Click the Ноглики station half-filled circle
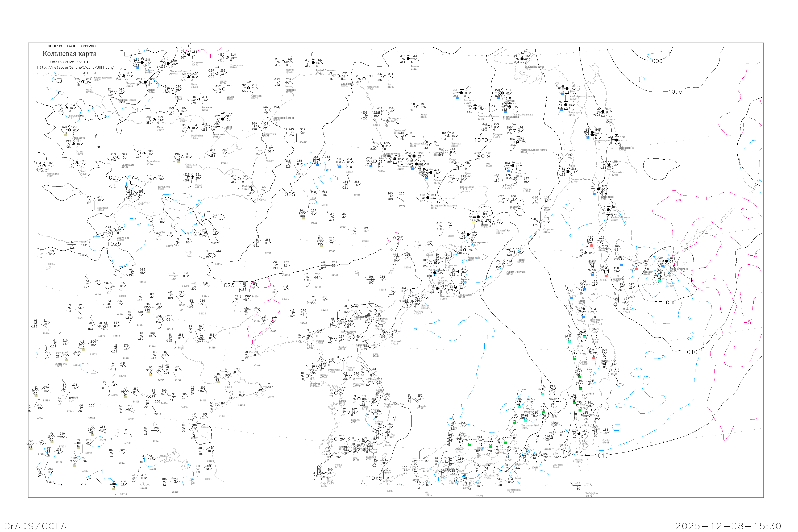 click(603, 112)
